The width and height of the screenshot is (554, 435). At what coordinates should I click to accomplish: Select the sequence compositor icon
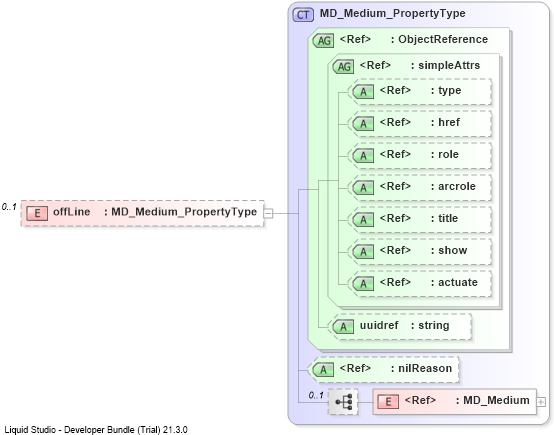pyautogui.click(x=343, y=402)
